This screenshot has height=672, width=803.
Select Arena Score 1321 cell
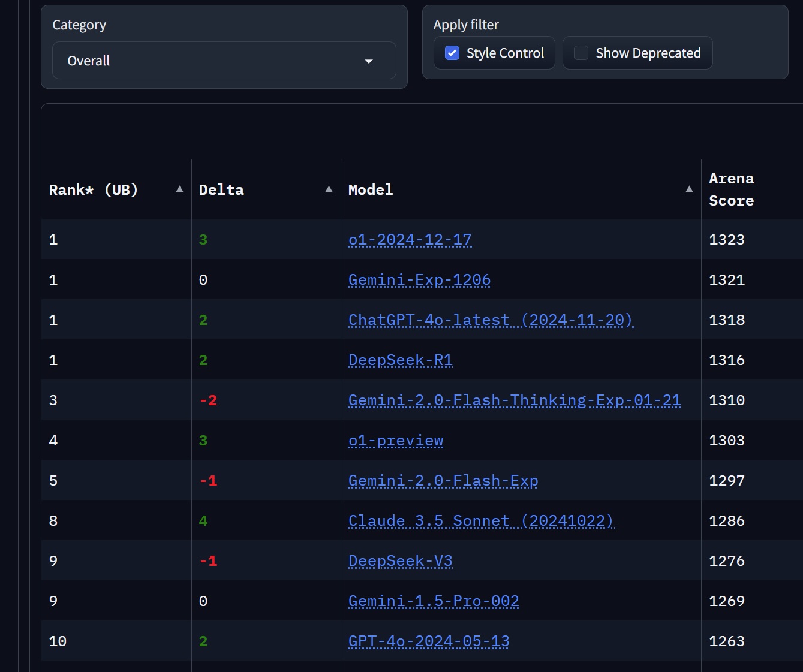(x=727, y=280)
